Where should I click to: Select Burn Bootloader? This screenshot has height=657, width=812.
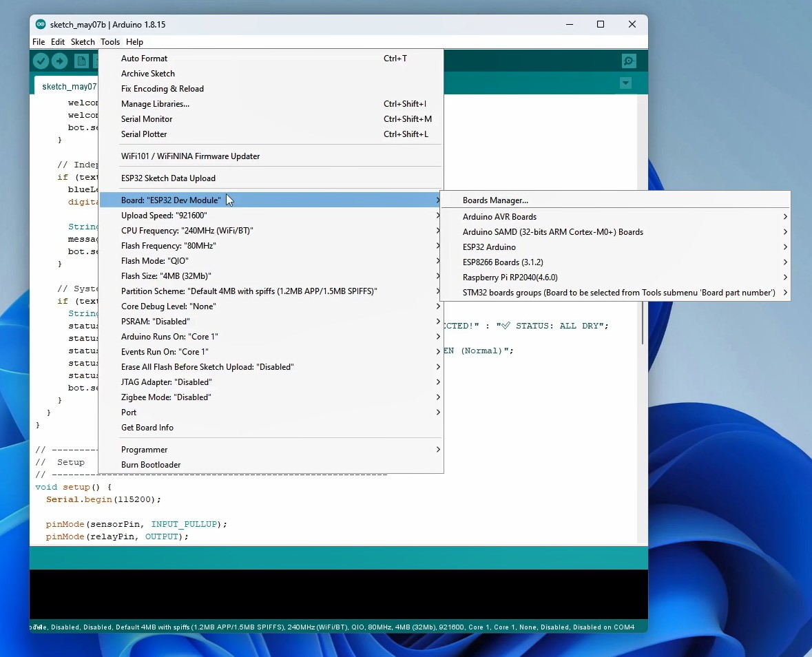click(271, 464)
